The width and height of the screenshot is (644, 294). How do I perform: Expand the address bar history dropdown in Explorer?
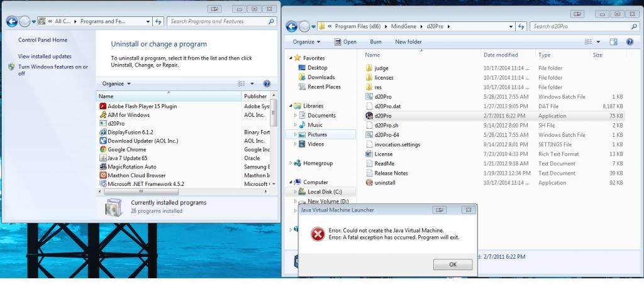[x=511, y=26]
